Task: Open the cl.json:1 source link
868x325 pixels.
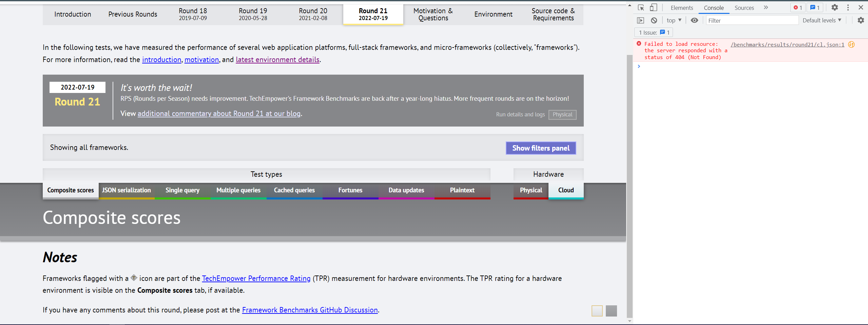Action: click(787, 44)
